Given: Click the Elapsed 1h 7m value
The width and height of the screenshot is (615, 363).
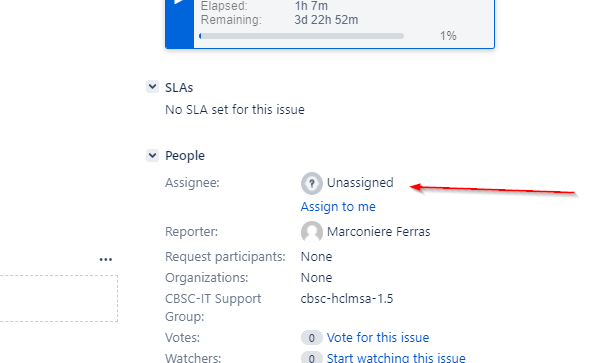Looking at the screenshot, I should click(311, 6).
